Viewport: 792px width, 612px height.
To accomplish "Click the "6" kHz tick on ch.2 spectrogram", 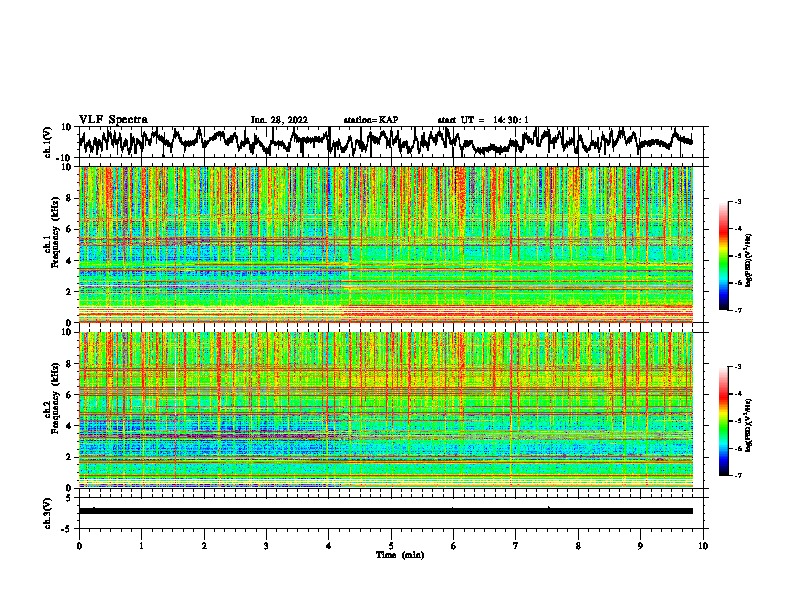I will (x=70, y=395).
